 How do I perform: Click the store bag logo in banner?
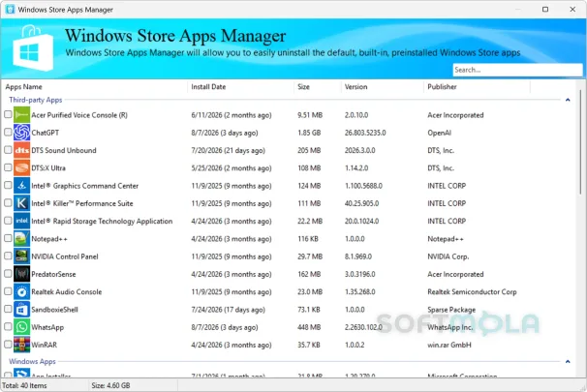(x=33, y=48)
